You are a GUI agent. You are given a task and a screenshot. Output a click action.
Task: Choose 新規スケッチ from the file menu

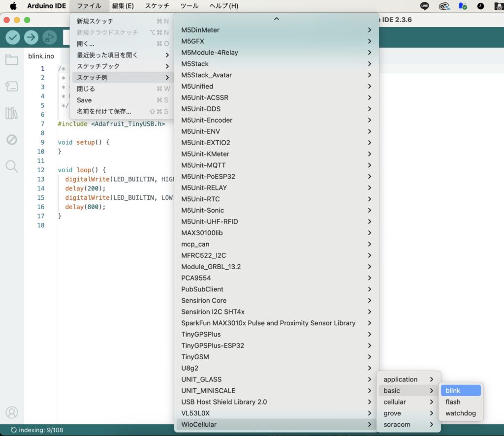pyautogui.click(x=123, y=21)
